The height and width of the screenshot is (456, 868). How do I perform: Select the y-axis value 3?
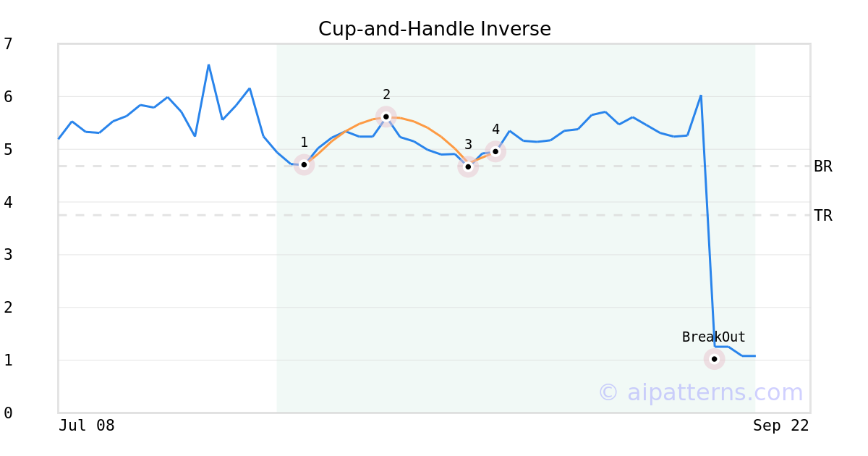click(8, 255)
